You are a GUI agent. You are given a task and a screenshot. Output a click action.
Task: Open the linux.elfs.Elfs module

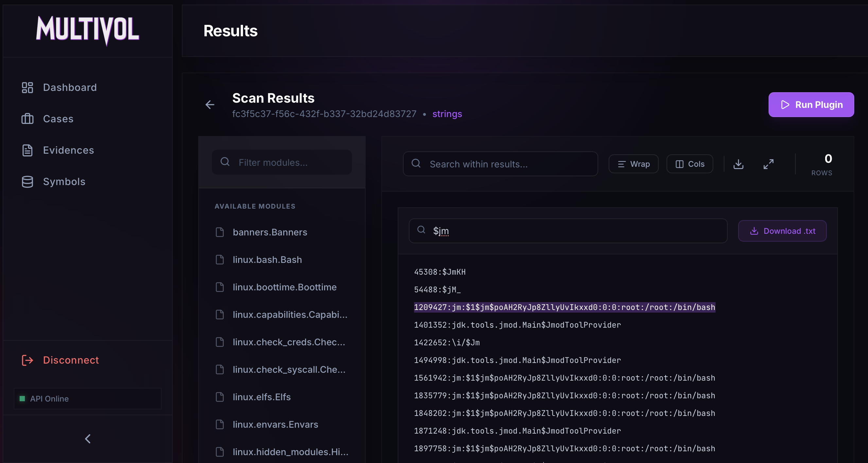tap(261, 397)
